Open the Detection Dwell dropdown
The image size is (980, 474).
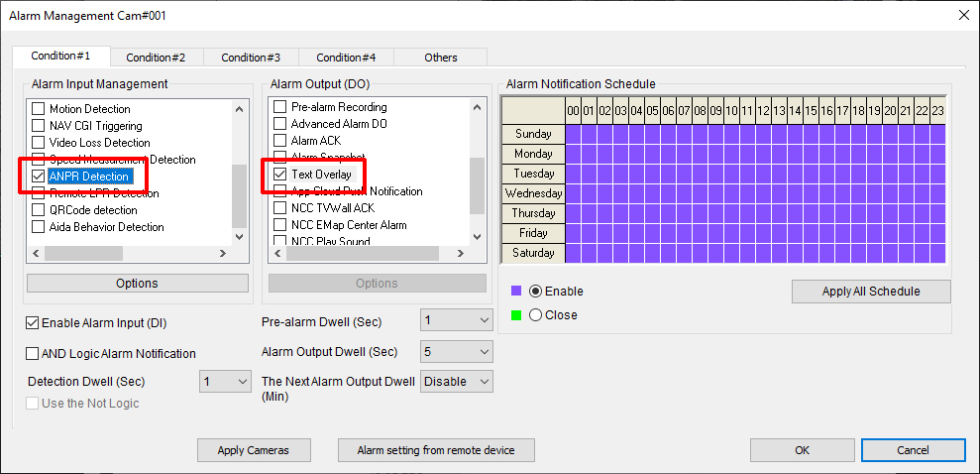point(226,382)
